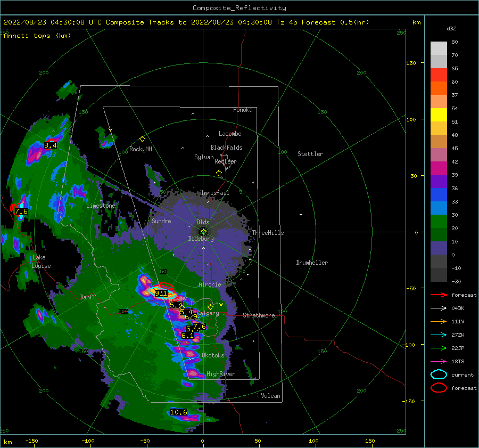
Task: Click the orange 111V arrow legend icon
Action: tap(439, 321)
